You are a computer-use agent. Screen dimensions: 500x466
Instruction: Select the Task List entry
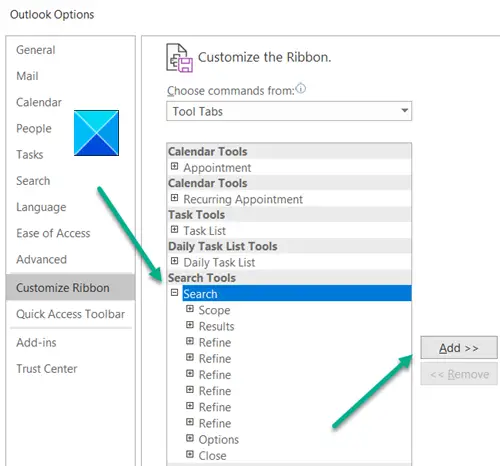(204, 231)
